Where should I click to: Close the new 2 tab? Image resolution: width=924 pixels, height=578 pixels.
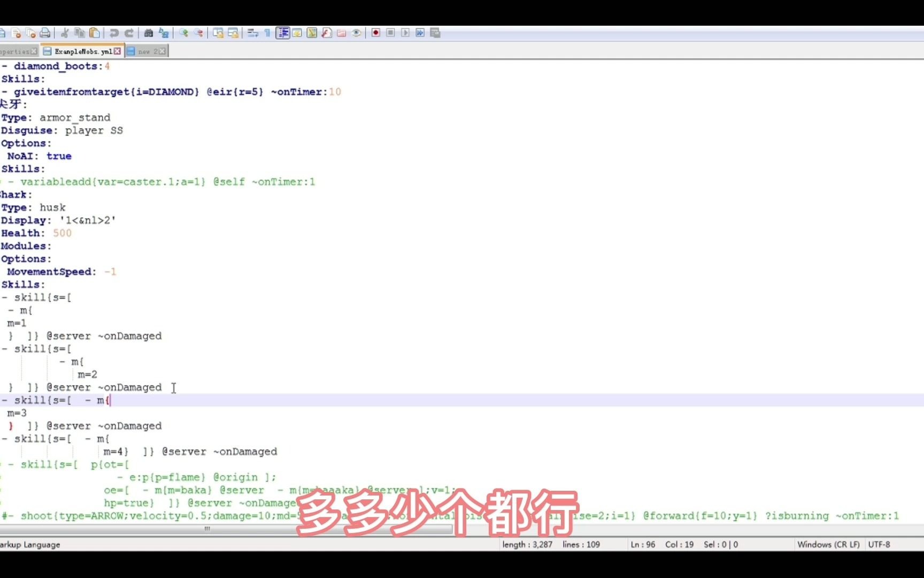pyautogui.click(x=163, y=51)
